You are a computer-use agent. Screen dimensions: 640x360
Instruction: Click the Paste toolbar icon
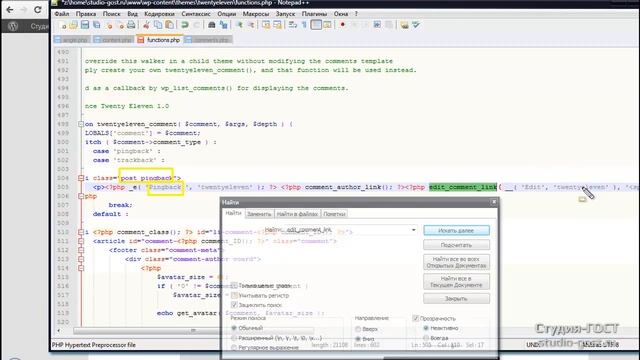click(x=169, y=25)
